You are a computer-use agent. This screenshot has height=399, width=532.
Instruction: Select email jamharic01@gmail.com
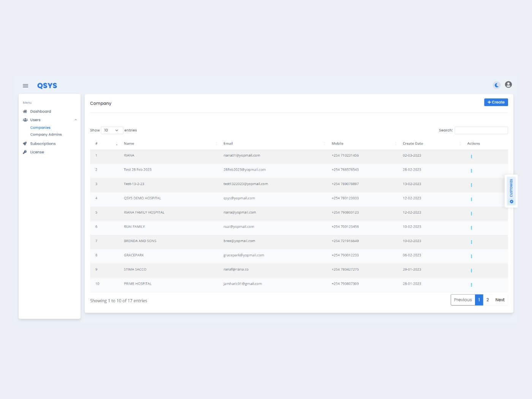[x=242, y=284]
